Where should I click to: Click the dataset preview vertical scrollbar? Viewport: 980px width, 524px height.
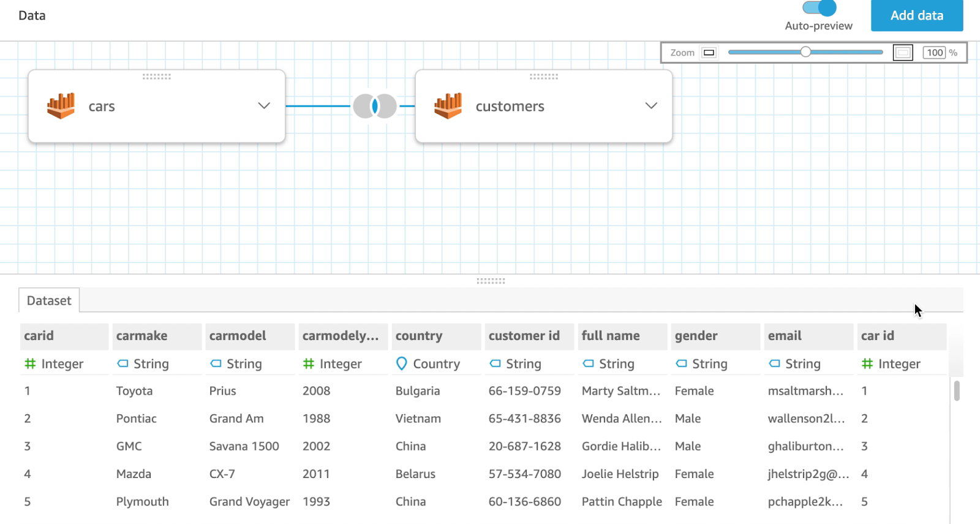tap(957, 390)
